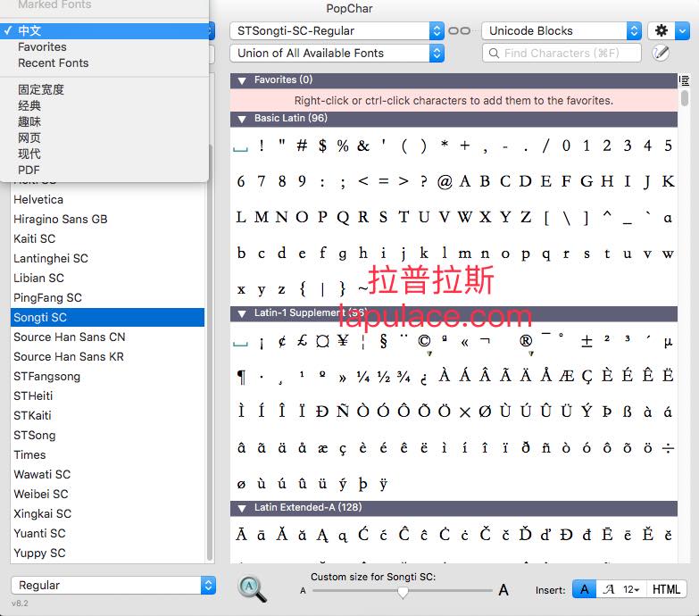The image size is (699, 616).
Task: Select the one-half fraction ½ character
Action: [x=383, y=377]
